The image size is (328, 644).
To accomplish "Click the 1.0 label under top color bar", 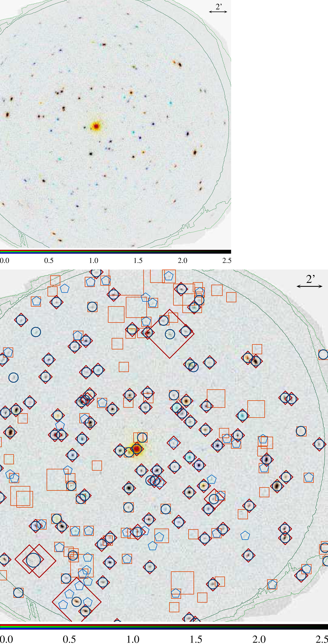I will (93, 260).
